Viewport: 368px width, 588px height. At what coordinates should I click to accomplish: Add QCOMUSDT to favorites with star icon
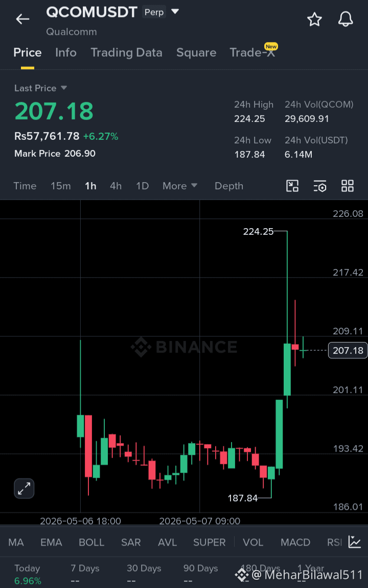314,19
